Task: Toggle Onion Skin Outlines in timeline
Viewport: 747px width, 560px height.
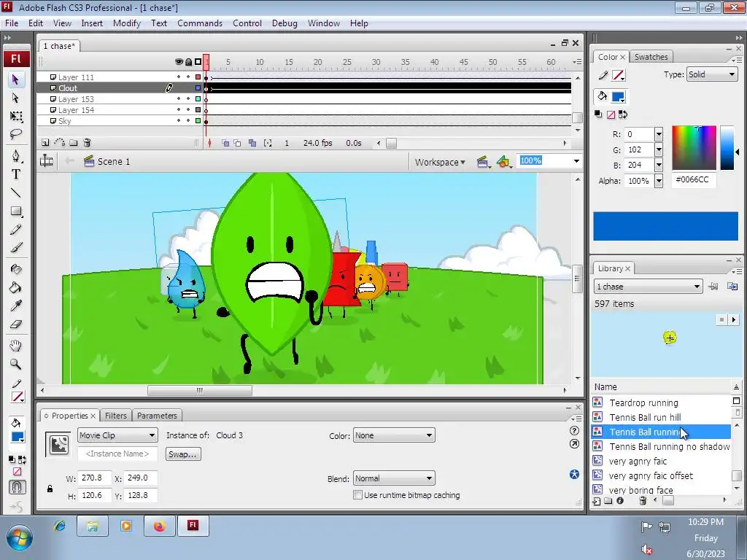Action: point(237,143)
